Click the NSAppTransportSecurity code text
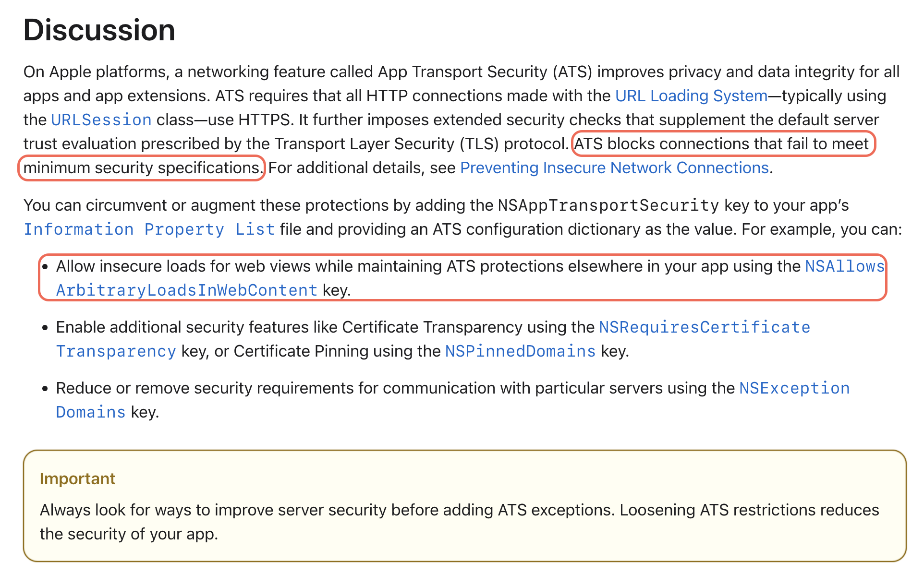Screen dimensions: 924x574 [x=608, y=205]
